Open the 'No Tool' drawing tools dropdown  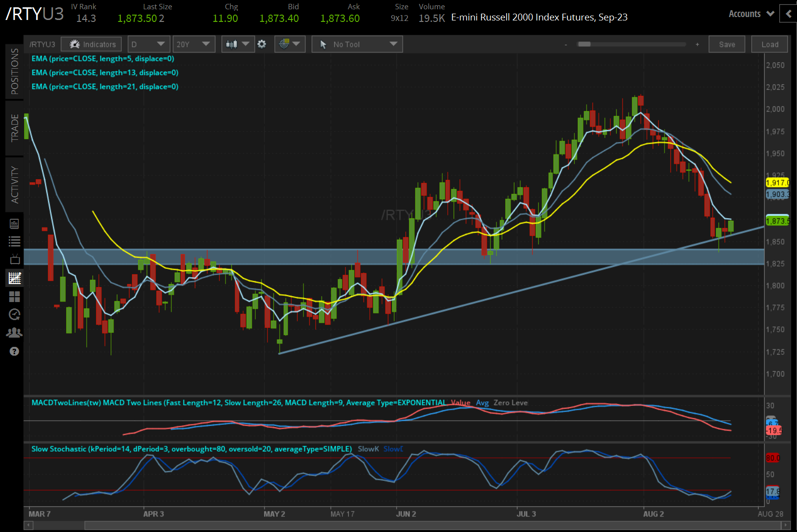(x=357, y=44)
